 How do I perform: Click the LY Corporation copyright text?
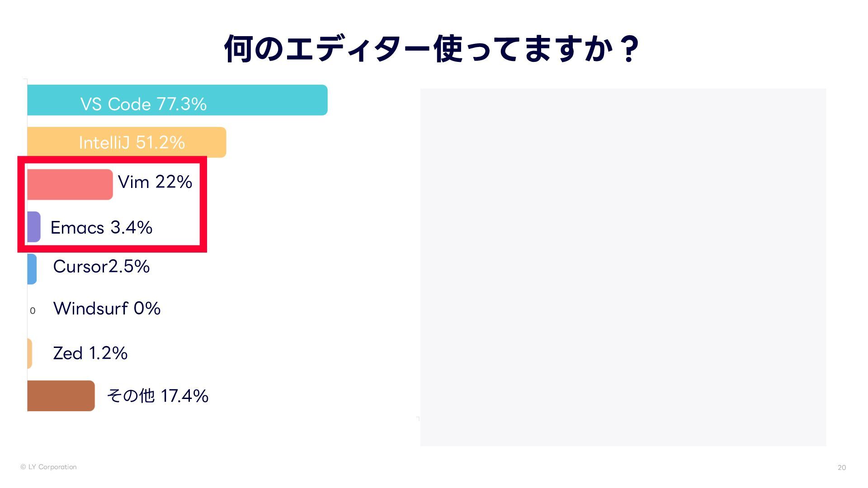click(48, 467)
